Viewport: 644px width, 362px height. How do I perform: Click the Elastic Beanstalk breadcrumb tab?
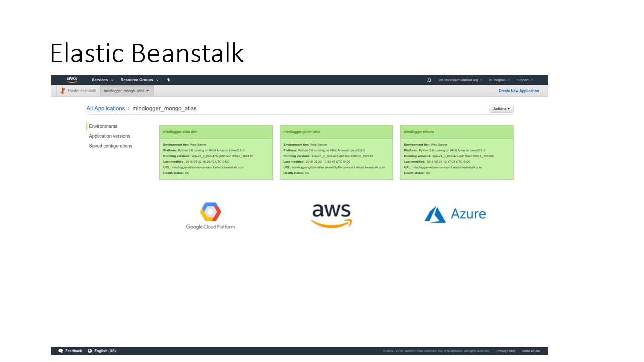click(x=78, y=91)
